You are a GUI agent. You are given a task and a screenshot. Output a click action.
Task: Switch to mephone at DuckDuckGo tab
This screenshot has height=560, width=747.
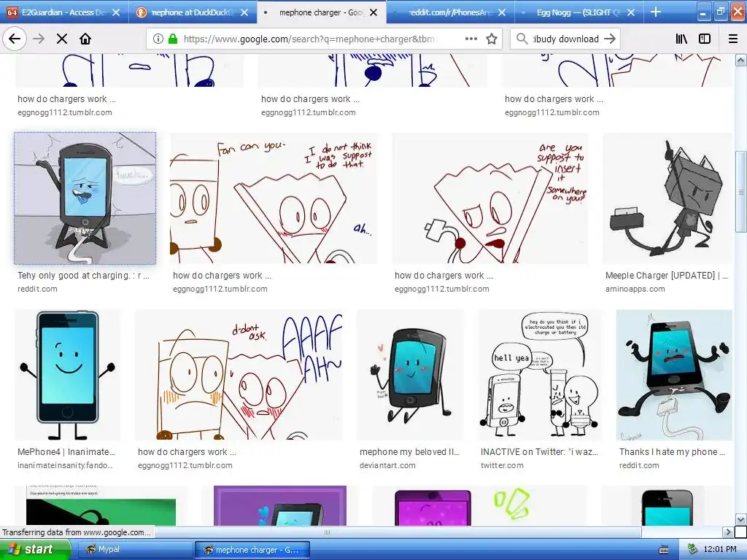193,12
